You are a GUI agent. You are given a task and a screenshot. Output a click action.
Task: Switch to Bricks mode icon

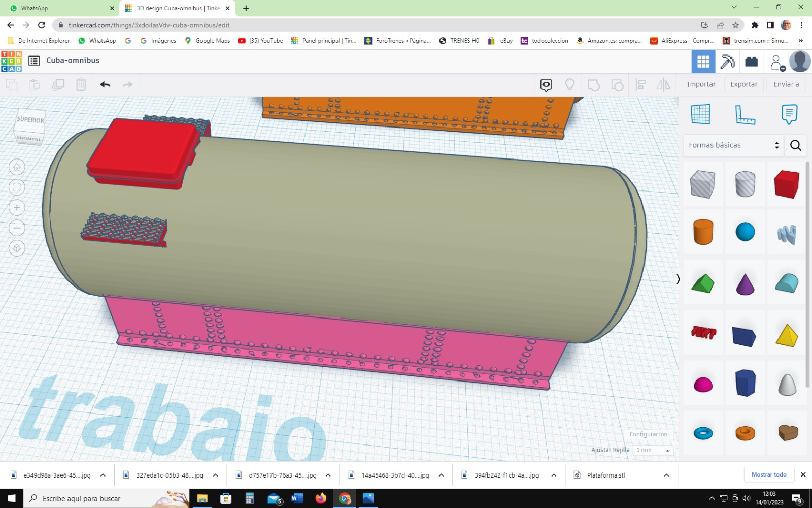pyautogui.click(x=752, y=61)
